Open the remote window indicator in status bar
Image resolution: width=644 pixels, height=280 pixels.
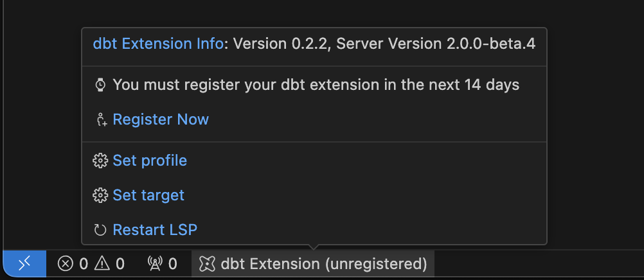[x=24, y=263]
